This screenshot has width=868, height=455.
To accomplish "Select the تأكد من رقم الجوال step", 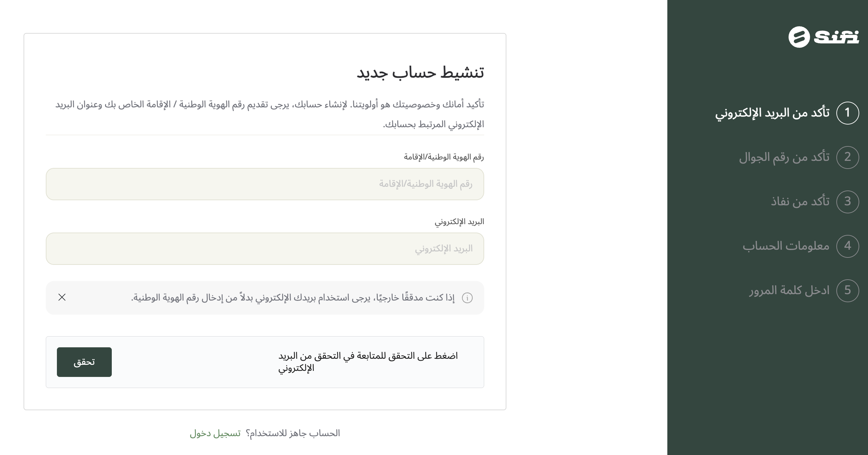I will point(784,157).
